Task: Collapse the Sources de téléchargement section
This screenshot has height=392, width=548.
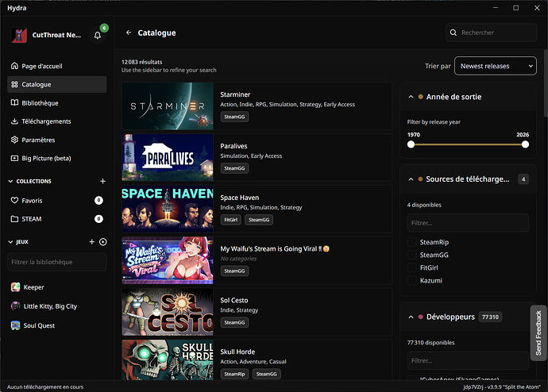Action: [411, 179]
